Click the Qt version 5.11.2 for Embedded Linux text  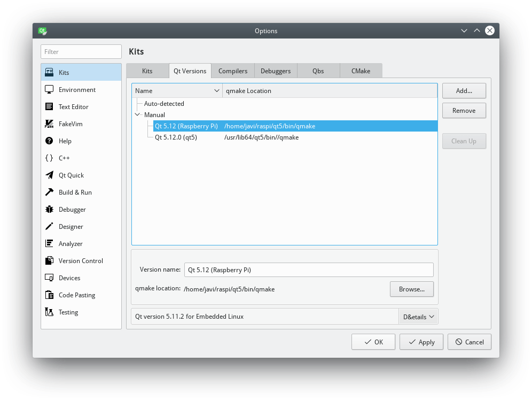[189, 317]
